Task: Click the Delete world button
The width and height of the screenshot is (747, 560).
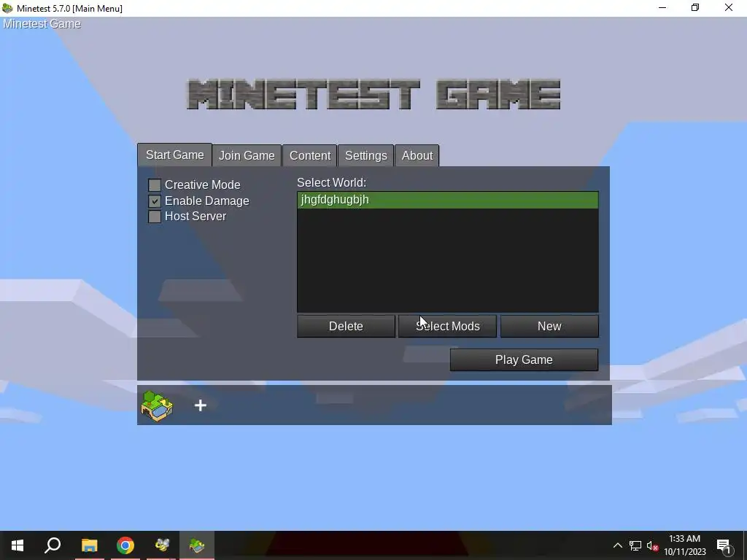Action: 346,326
